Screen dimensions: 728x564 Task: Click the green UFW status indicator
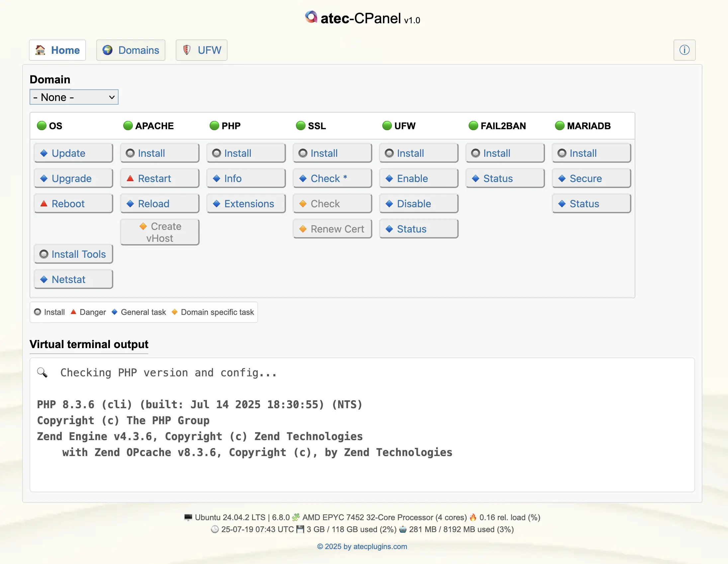387,126
